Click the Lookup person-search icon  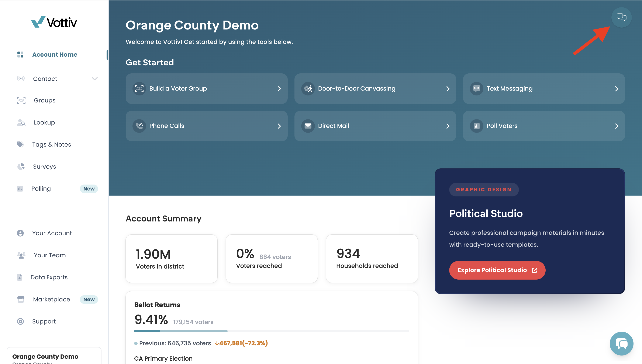(21, 123)
